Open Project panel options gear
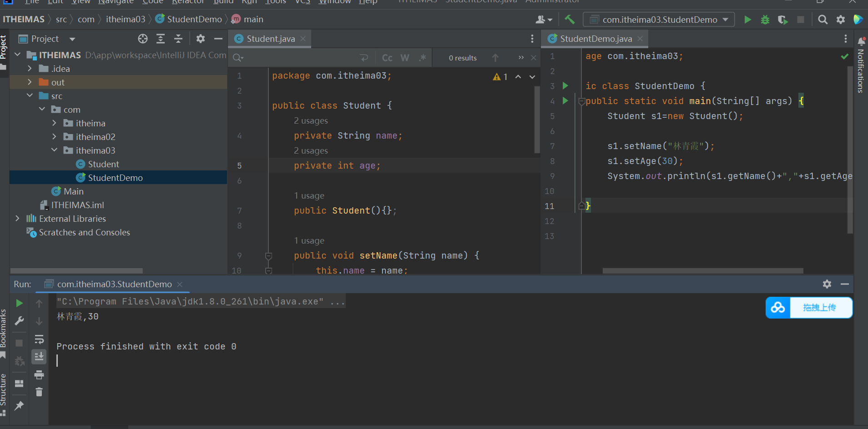 [x=201, y=39]
